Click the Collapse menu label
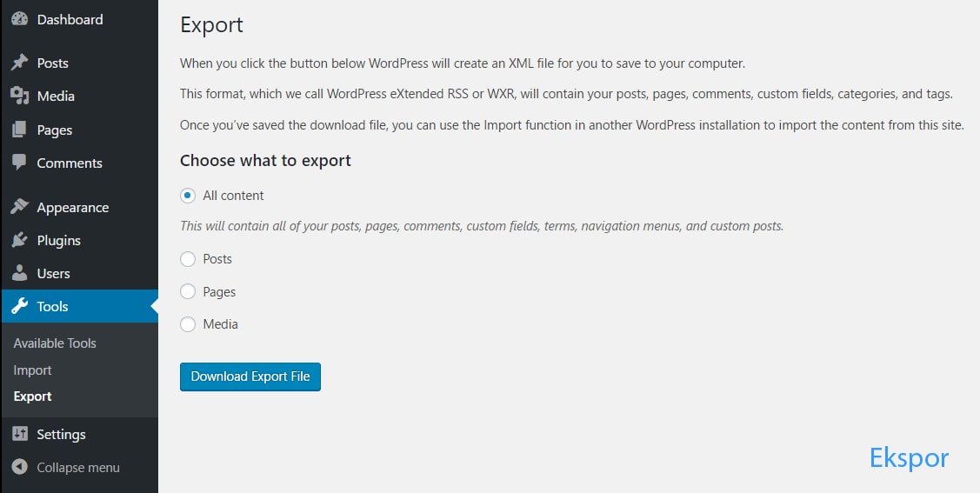 78,468
